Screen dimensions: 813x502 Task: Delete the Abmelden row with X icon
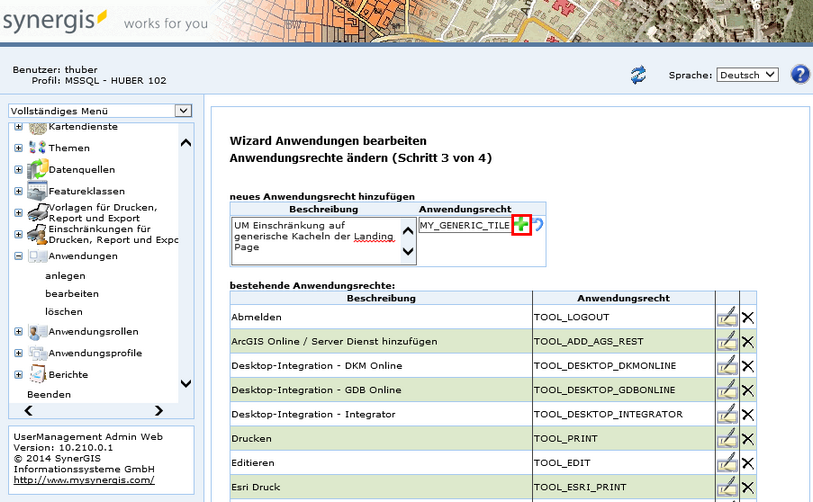pos(747,317)
